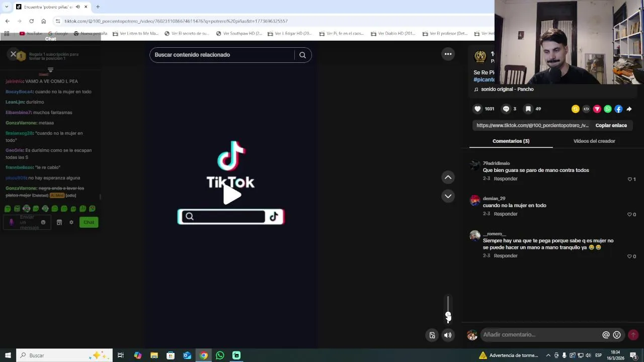Insert mention with @ icon

pyautogui.click(x=606, y=335)
